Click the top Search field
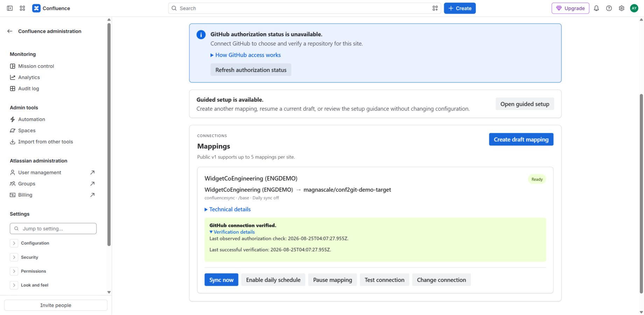 304,8
